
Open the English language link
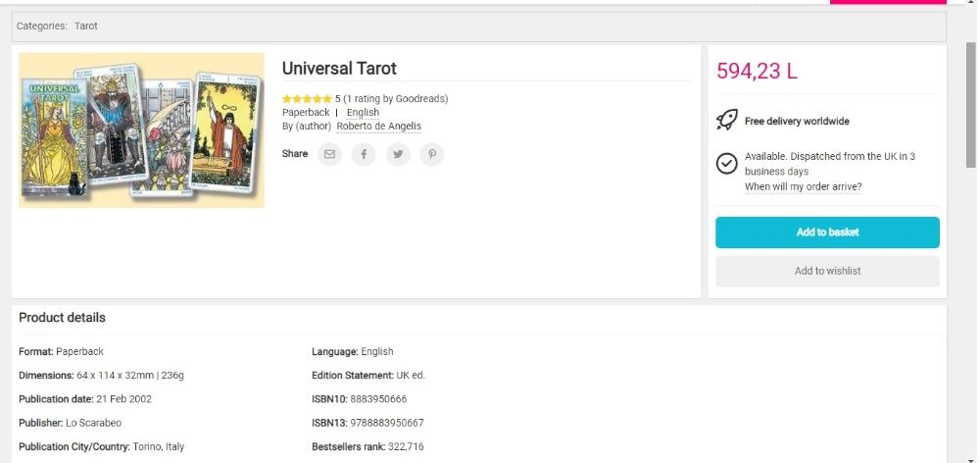click(363, 113)
